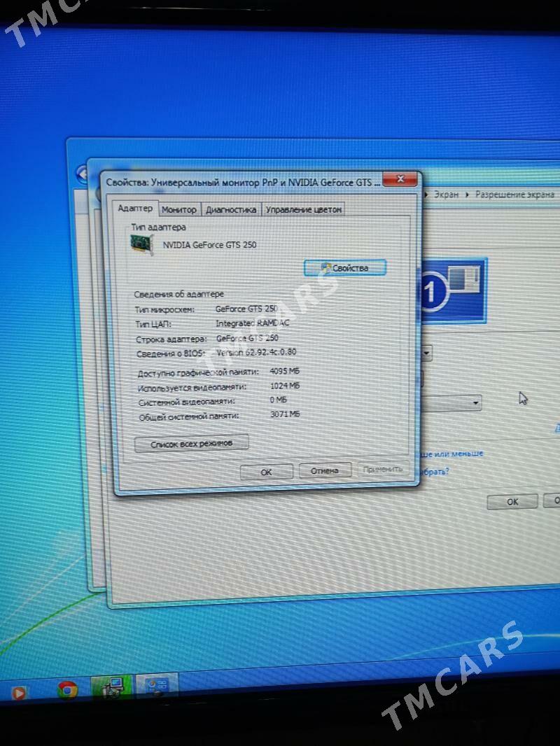Open the media player taskbar icon
The height and width of the screenshot is (746, 560).
coord(17,694)
